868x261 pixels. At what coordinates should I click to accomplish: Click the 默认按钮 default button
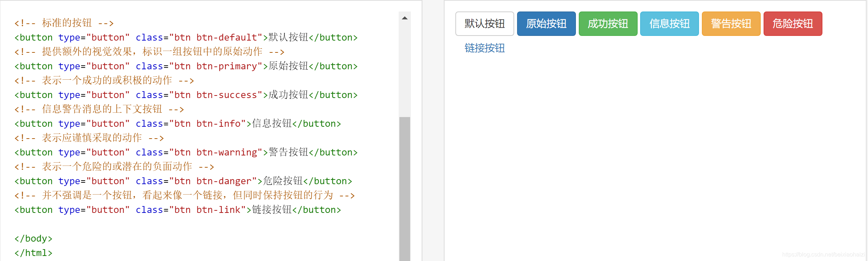[x=484, y=24]
